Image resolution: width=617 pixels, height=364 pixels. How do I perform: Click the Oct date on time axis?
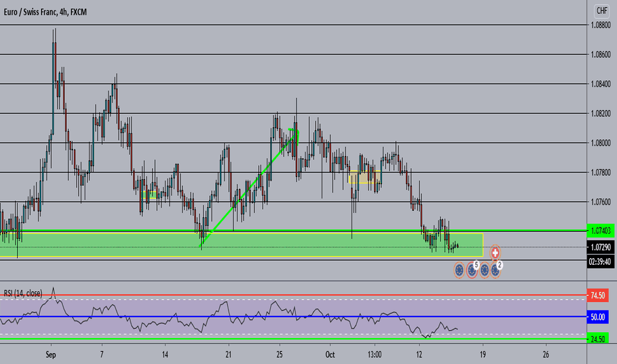330,355
